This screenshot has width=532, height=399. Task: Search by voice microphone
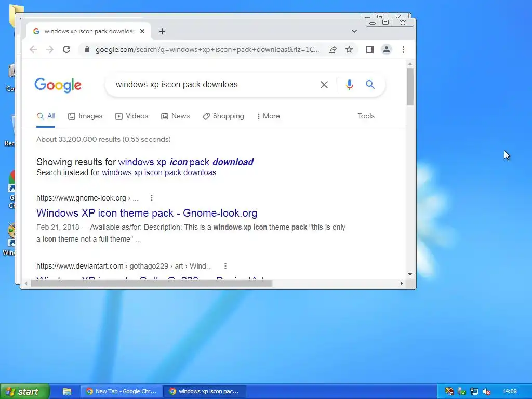point(350,85)
